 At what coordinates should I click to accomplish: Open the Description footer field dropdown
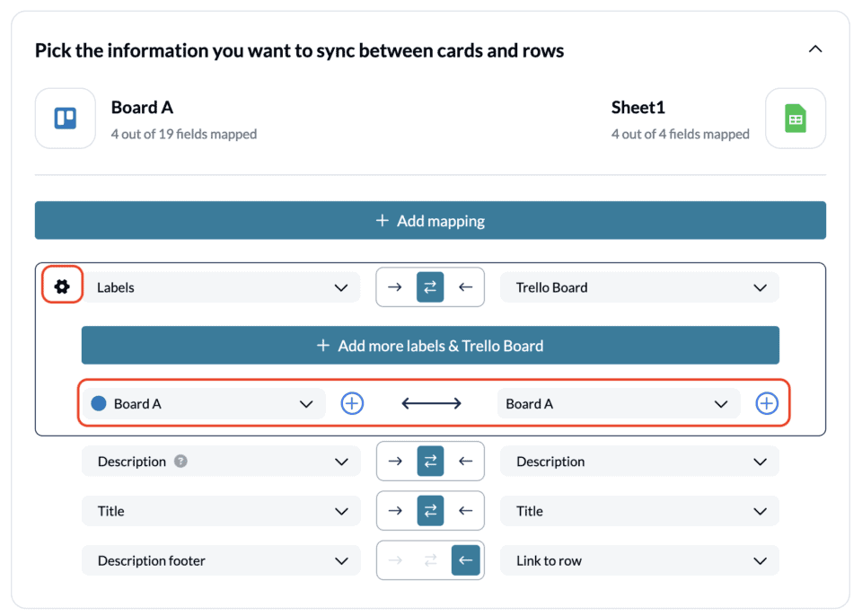point(221,560)
